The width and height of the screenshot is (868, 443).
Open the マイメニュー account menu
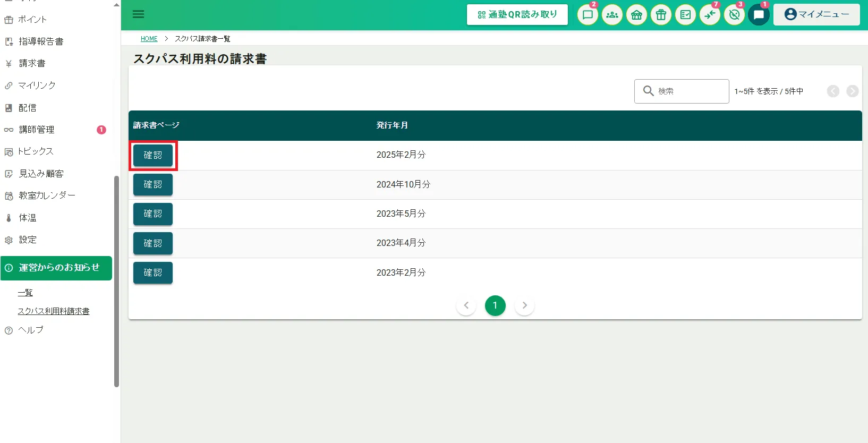pos(816,14)
